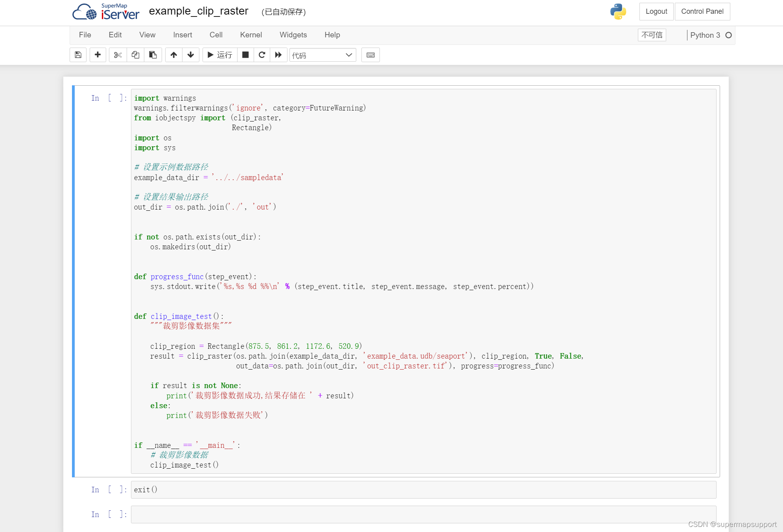Screen dimensions: 783x532
Task: Click into the empty last code cell
Action: [423, 514]
